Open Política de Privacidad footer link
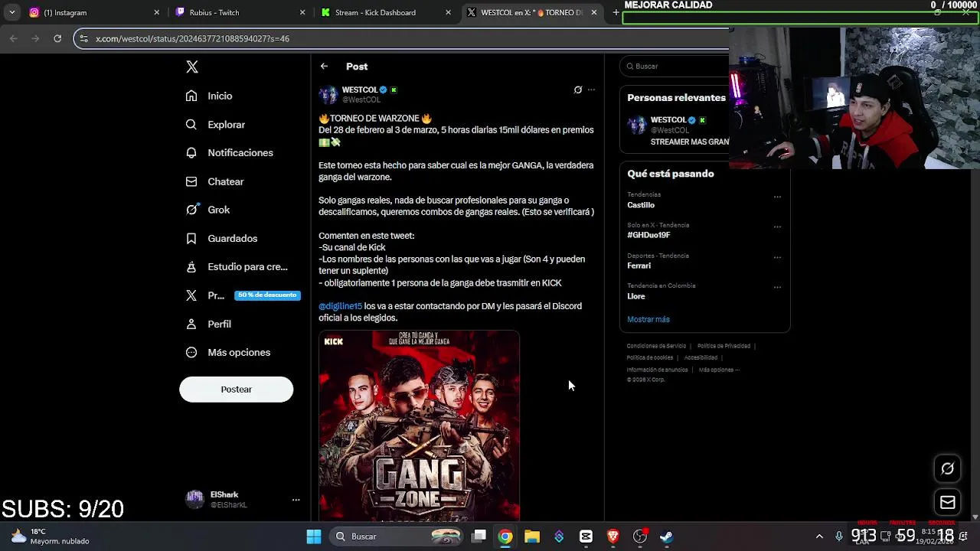 click(x=724, y=346)
